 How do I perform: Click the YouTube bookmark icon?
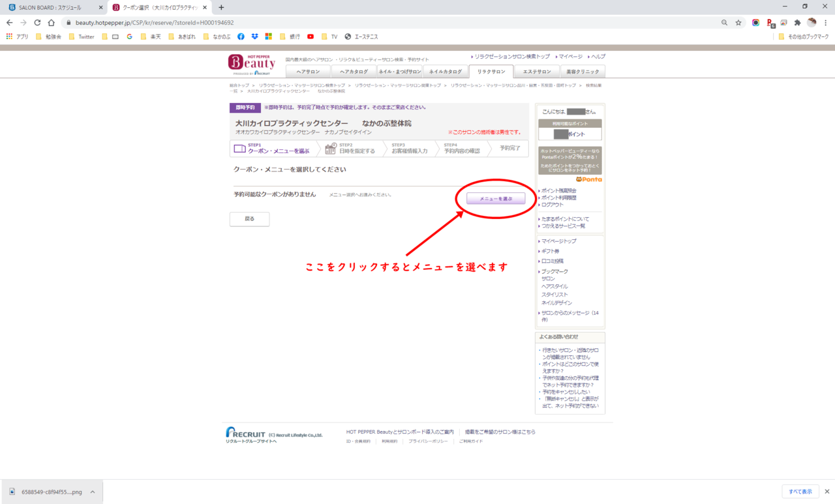click(x=311, y=37)
